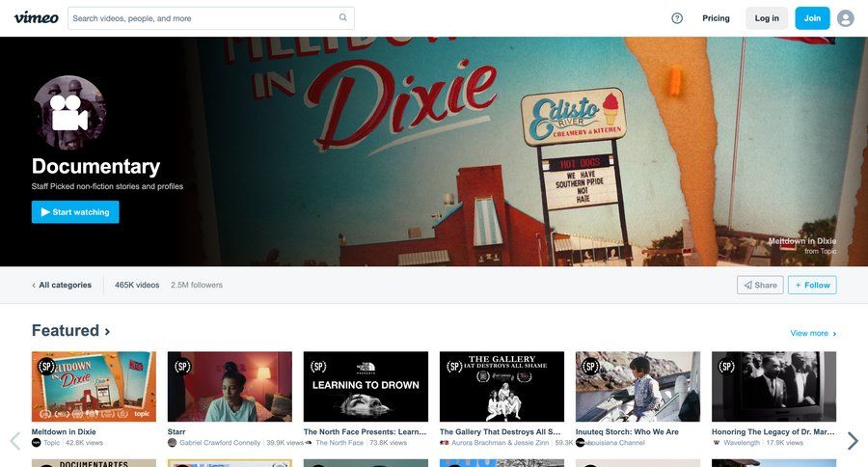Viewport: 868px width, 467px height.
Task: Click the Topic creator name link
Action: 51,443
